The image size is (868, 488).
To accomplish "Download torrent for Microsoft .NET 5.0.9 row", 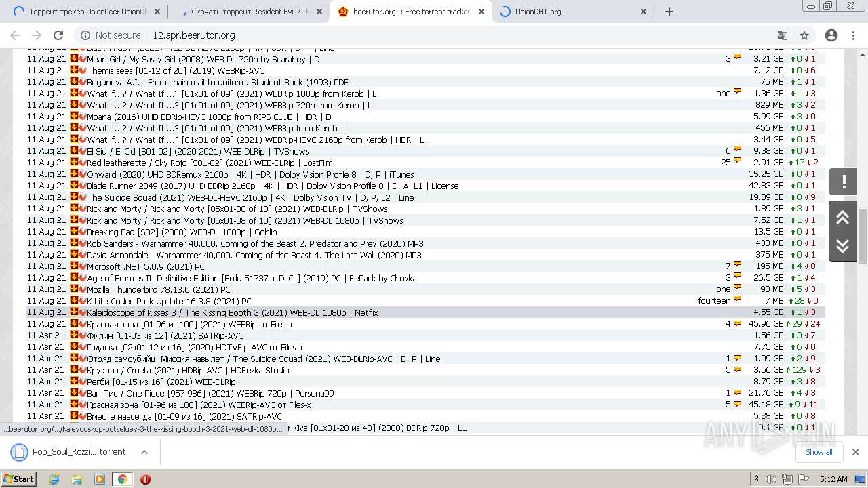I will point(74,266).
